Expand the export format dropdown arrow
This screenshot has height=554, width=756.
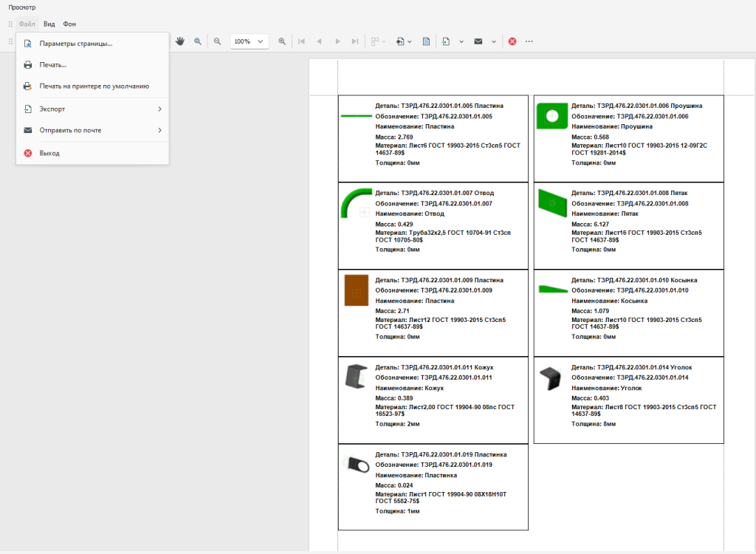461,41
